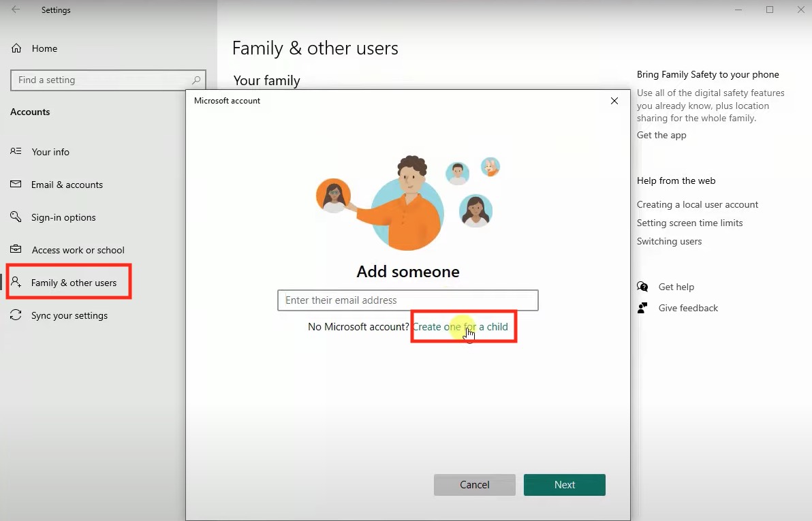
Task: Open the Setting screen time limits link
Action: [x=689, y=223]
